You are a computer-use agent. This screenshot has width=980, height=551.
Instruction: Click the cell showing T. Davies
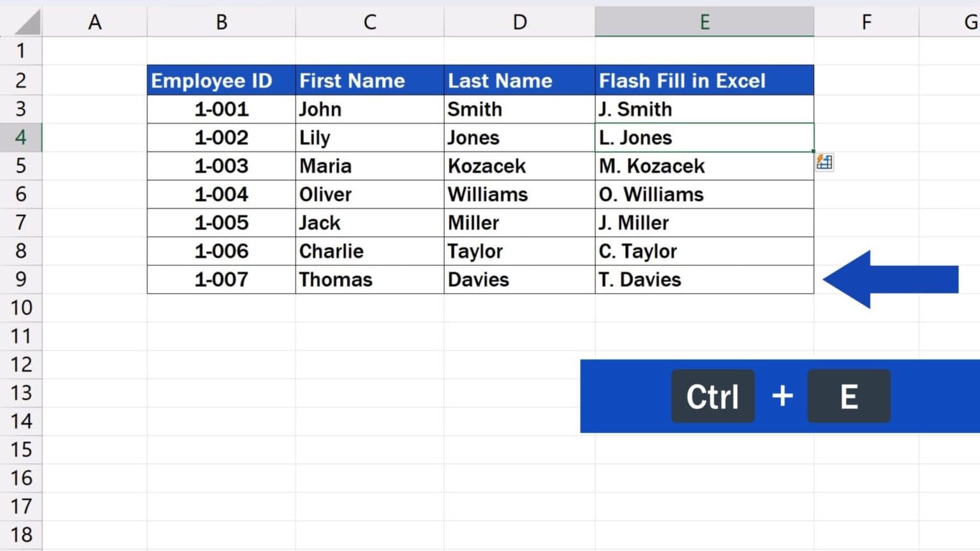pyautogui.click(x=704, y=279)
